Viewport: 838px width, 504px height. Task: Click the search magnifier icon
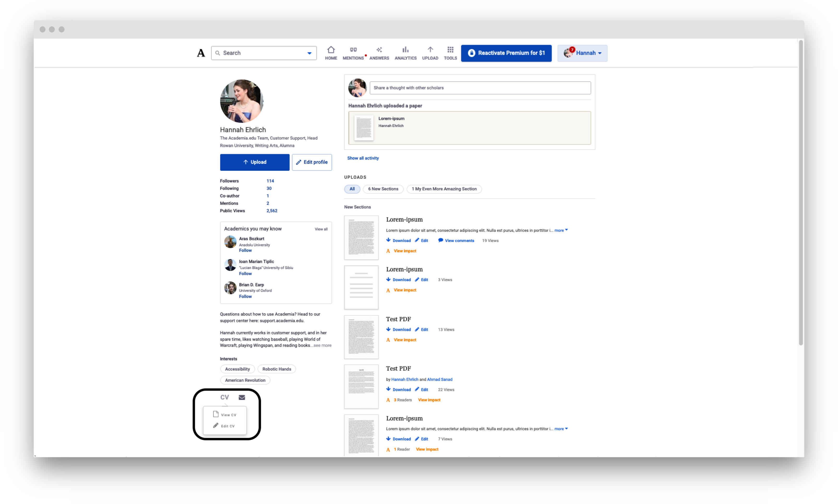218,53
